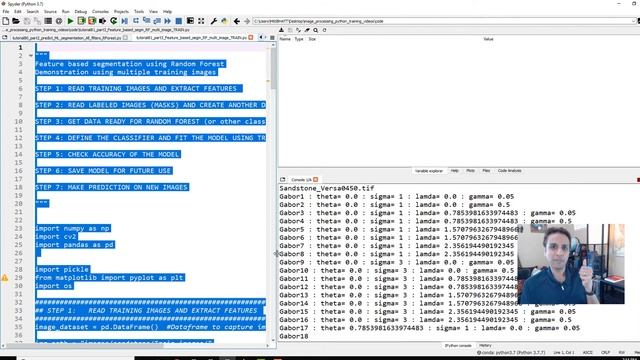The height and width of the screenshot is (360, 640).
Task: Switch to the Files pane tab
Action: pos(486,171)
